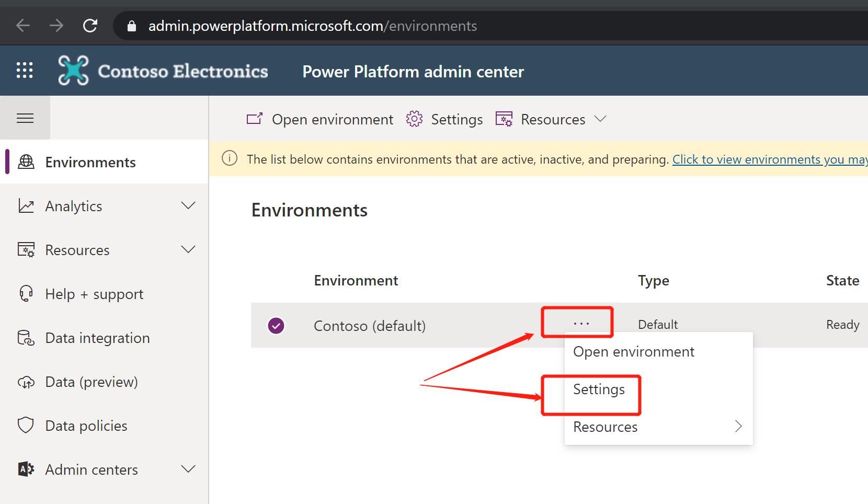Open Help + support
Image resolution: width=868 pixels, height=504 pixels.
click(x=105, y=294)
